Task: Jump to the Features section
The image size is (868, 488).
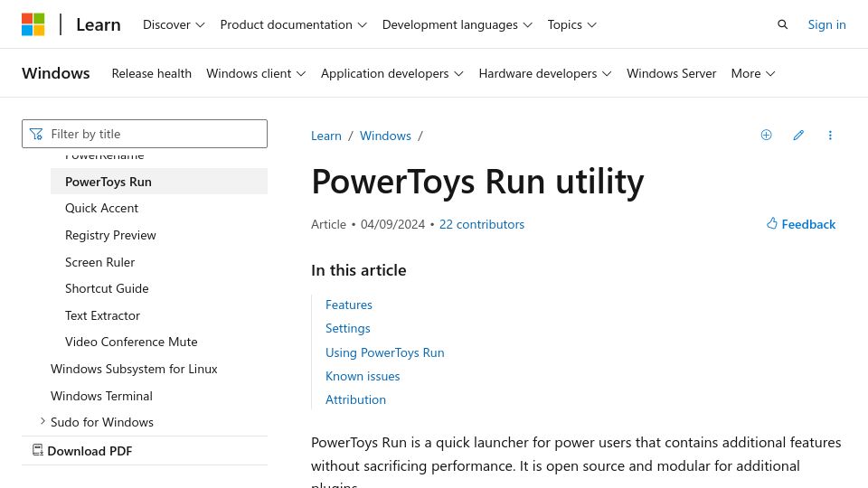Action: pyautogui.click(x=349, y=305)
